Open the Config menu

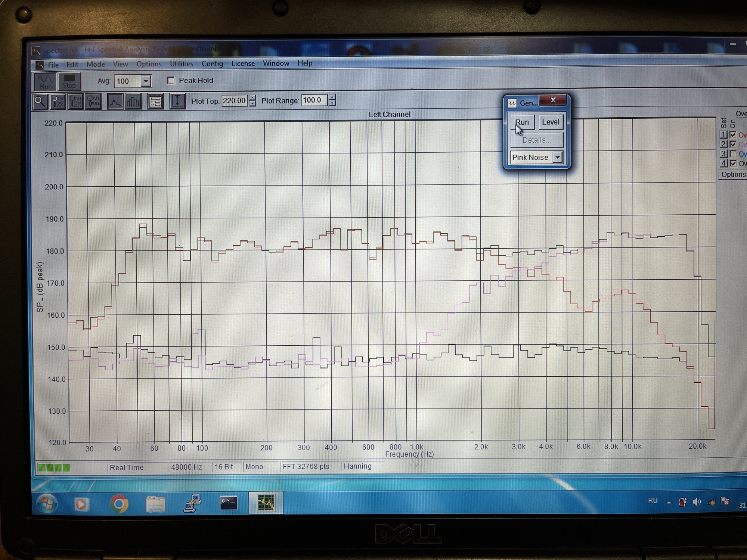pyautogui.click(x=212, y=64)
